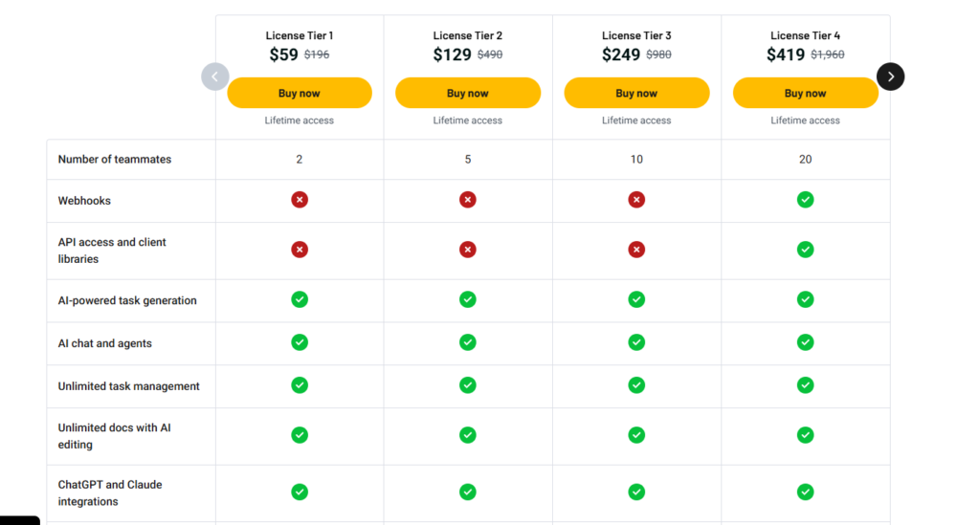
Task: Click the ChatGPT and Claude integrations label
Action: click(110, 492)
